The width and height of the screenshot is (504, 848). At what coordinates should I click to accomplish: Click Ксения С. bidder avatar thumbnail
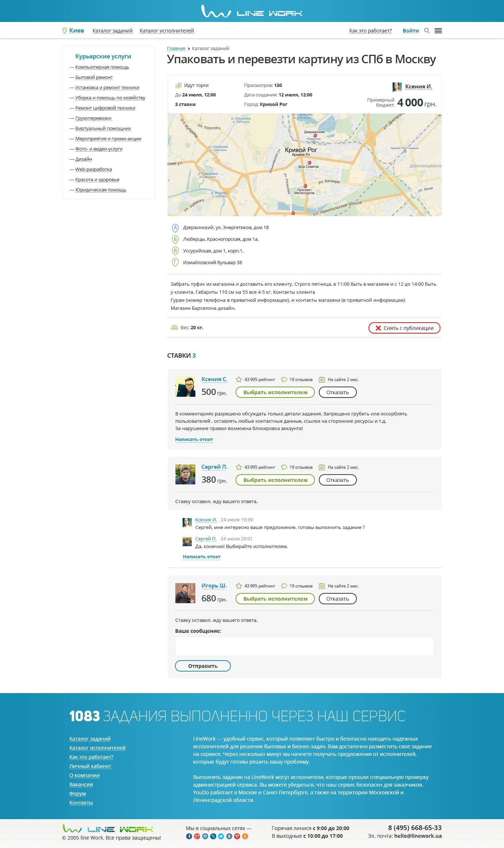point(185,387)
